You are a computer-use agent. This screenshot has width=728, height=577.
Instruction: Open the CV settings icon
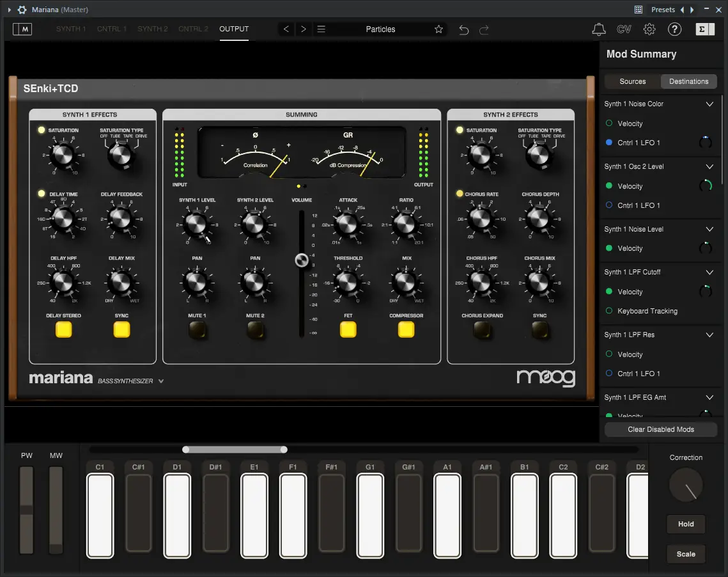624,29
